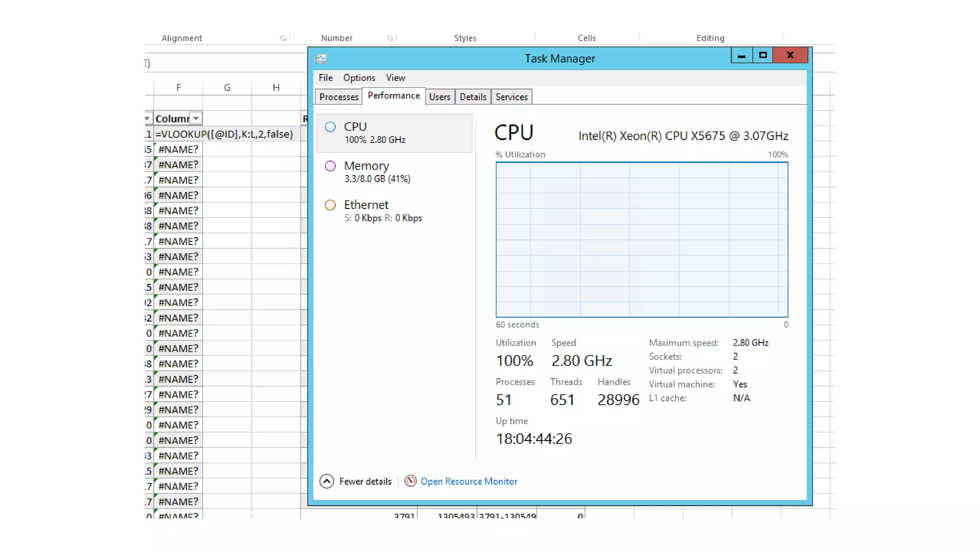Open the filter dropdown left of Column
This screenshot has height=551, width=980.
[147, 118]
